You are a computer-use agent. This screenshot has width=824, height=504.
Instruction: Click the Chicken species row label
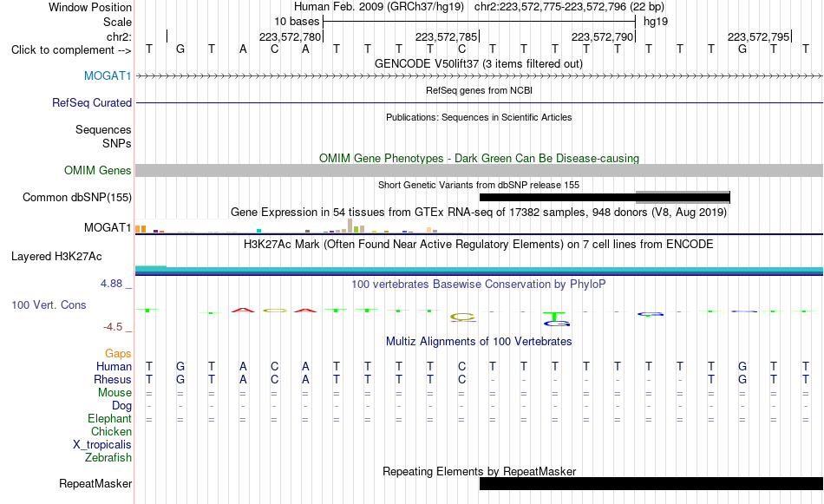(x=111, y=431)
